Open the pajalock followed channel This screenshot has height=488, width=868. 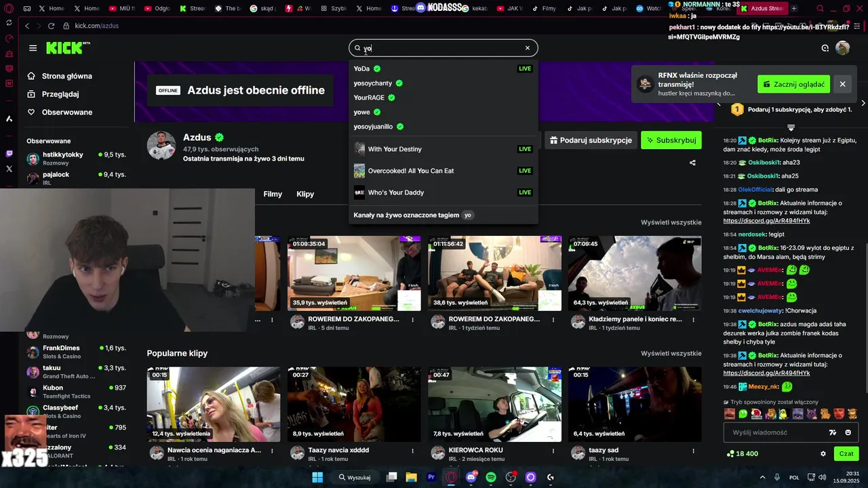coord(76,178)
